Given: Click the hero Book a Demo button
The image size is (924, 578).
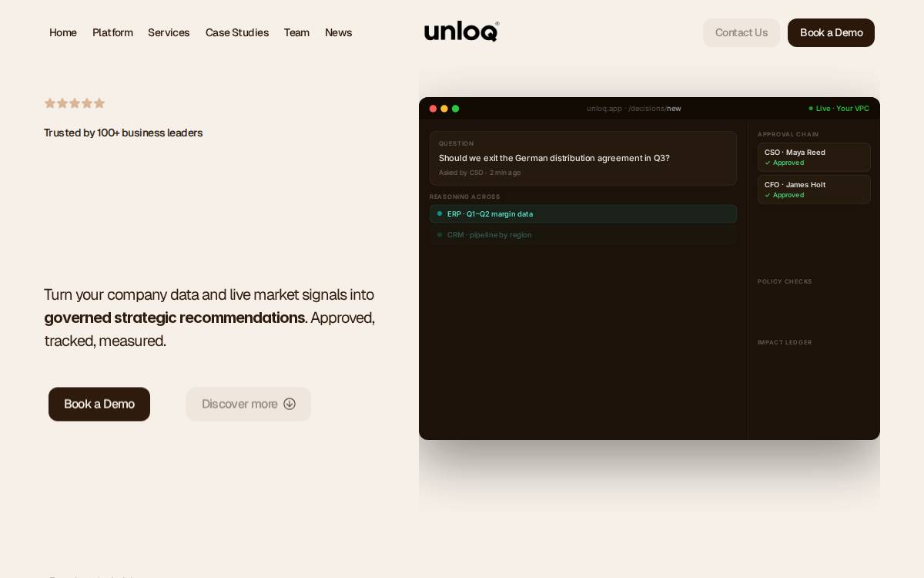Looking at the screenshot, I should point(99,404).
